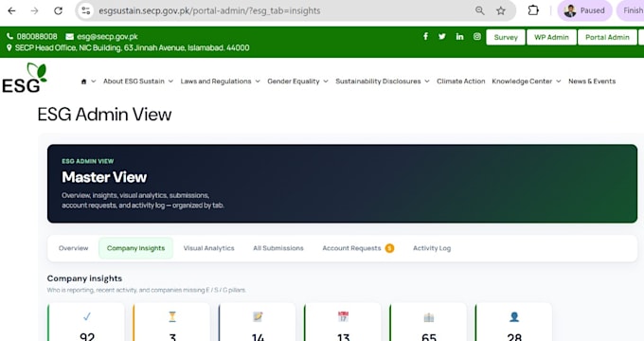
Task: Open the Paused profile button
Action: click(x=584, y=10)
